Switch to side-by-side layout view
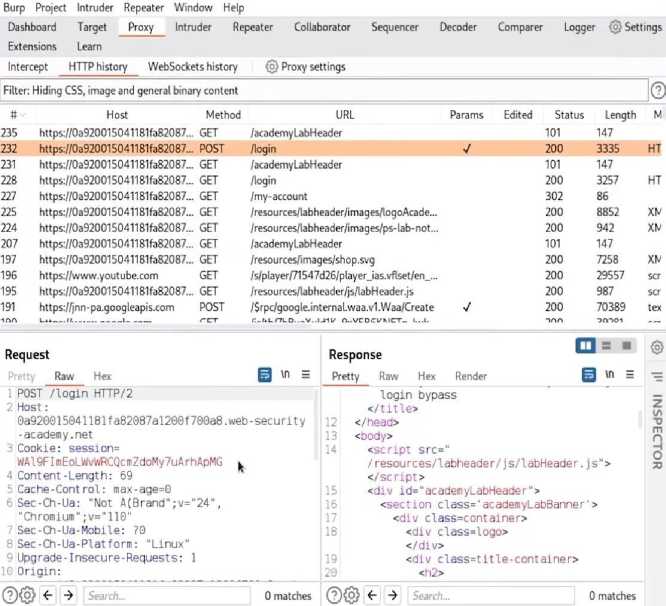This screenshot has width=666, height=606. [x=586, y=346]
